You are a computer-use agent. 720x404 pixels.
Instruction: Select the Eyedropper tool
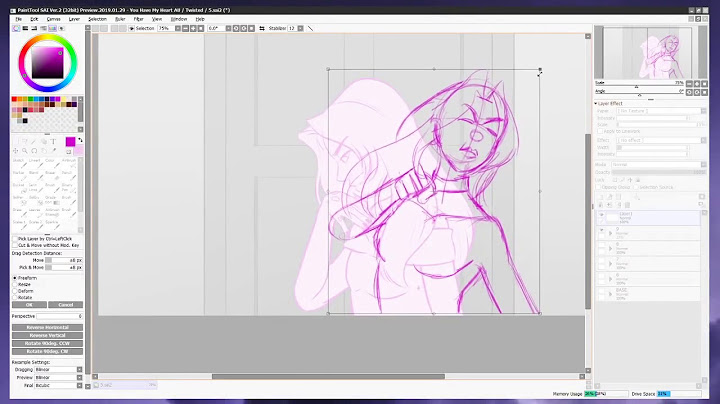coord(54,151)
